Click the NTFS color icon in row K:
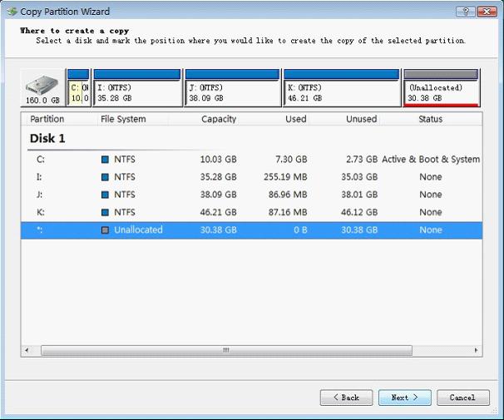 [x=105, y=212]
